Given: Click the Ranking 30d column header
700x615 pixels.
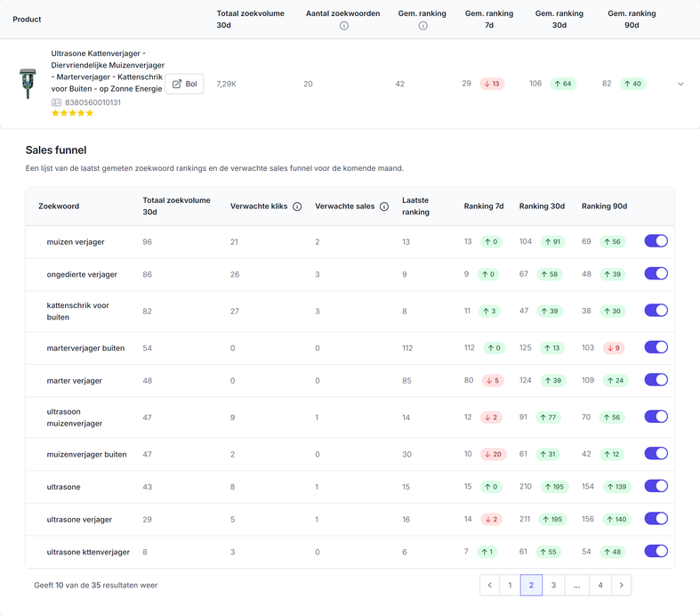Looking at the screenshot, I should (542, 206).
